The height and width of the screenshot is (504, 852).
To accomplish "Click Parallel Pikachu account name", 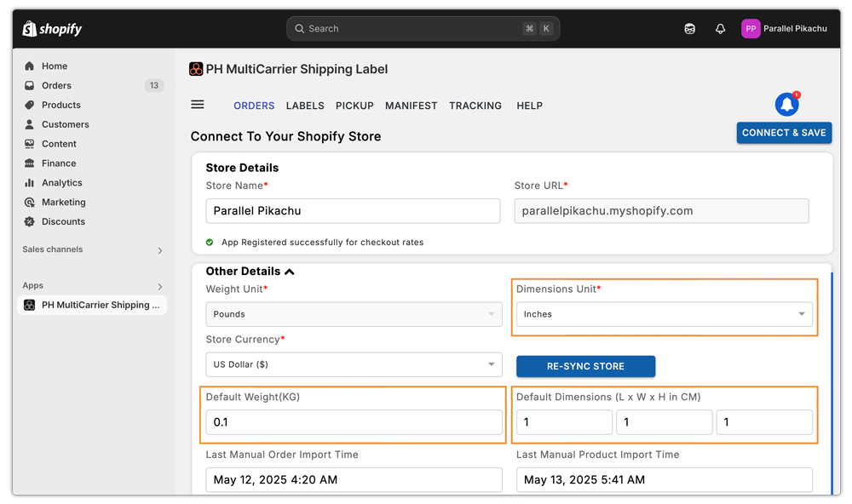I will [x=795, y=29].
